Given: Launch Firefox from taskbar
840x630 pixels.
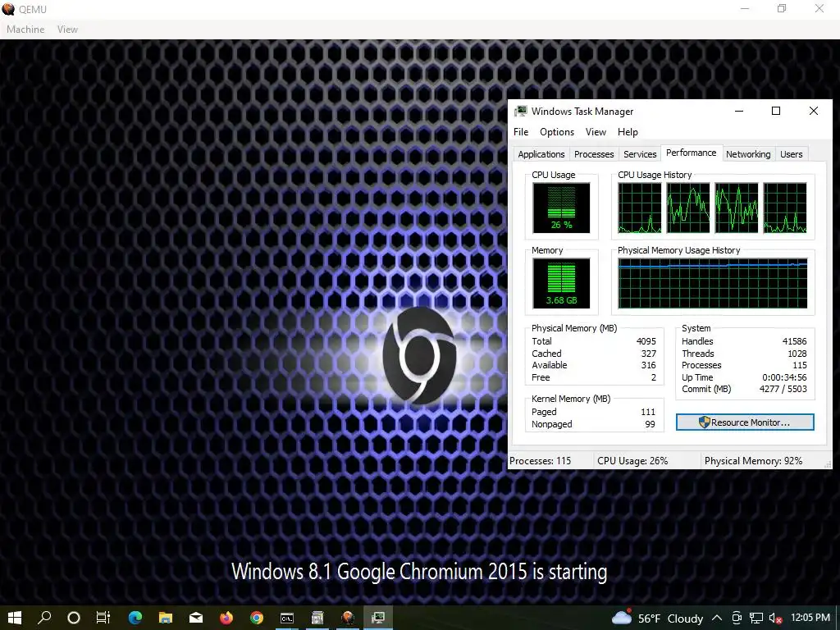Looking at the screenshot, I should click(x=226, y=618).
